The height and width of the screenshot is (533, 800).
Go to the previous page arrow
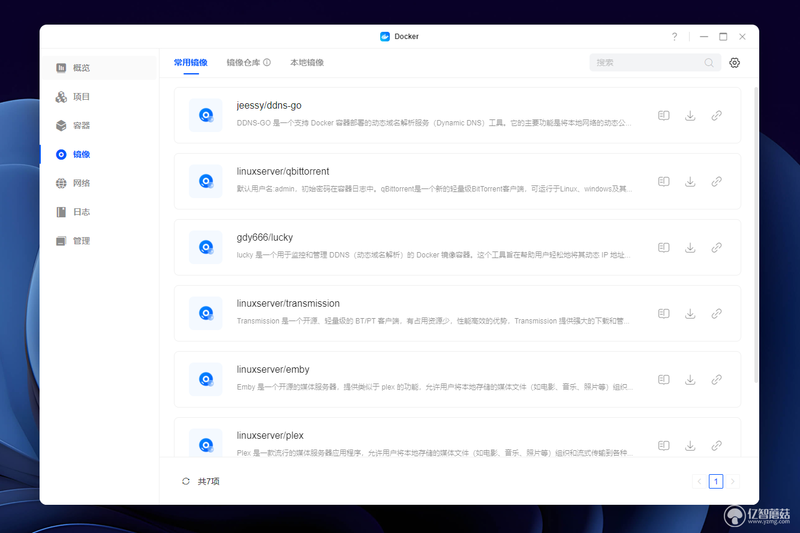tap(699, 481)
